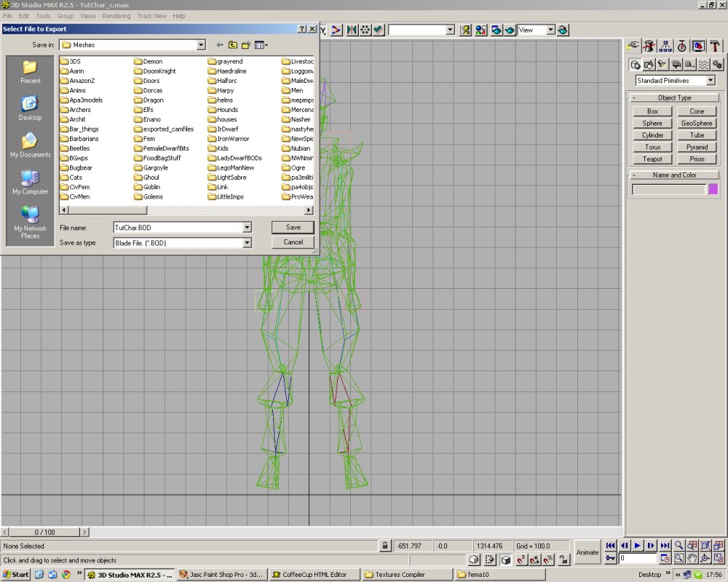Open the Help menu
Viewport: 728px width, 582px height.
[179, 16]
